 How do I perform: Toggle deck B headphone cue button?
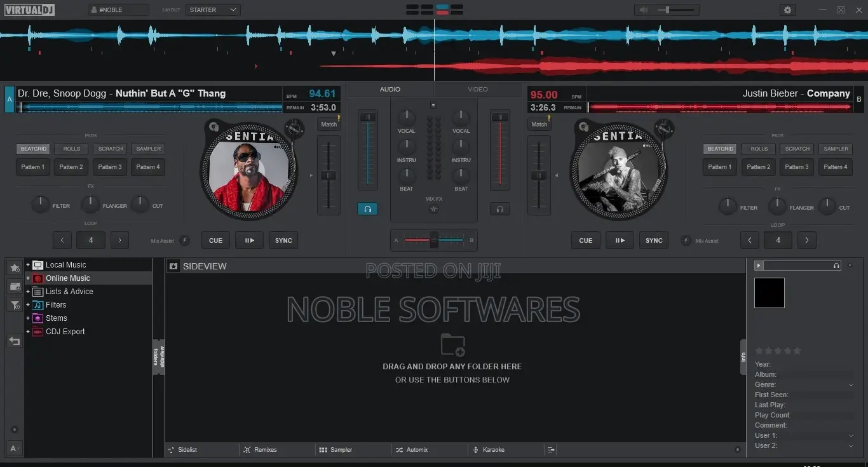tap(500, 208)
